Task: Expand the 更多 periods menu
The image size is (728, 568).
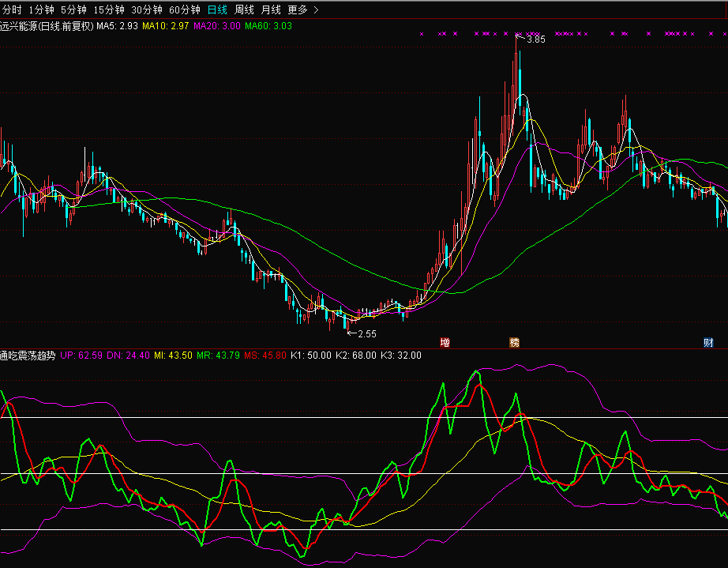Action: click(x=302, y=9)
